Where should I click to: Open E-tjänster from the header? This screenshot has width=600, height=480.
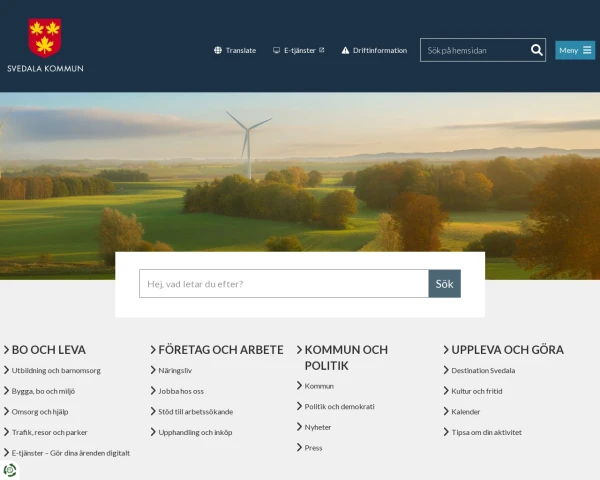coord(298,50)
